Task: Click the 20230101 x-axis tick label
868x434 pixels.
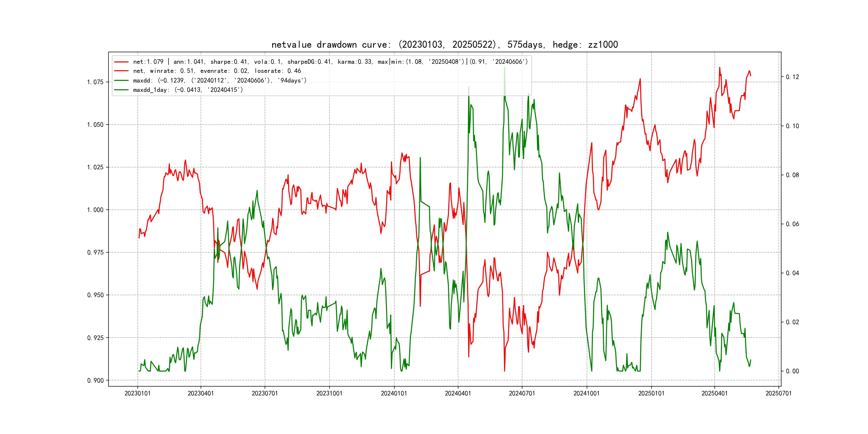Action: click(137, 393)
